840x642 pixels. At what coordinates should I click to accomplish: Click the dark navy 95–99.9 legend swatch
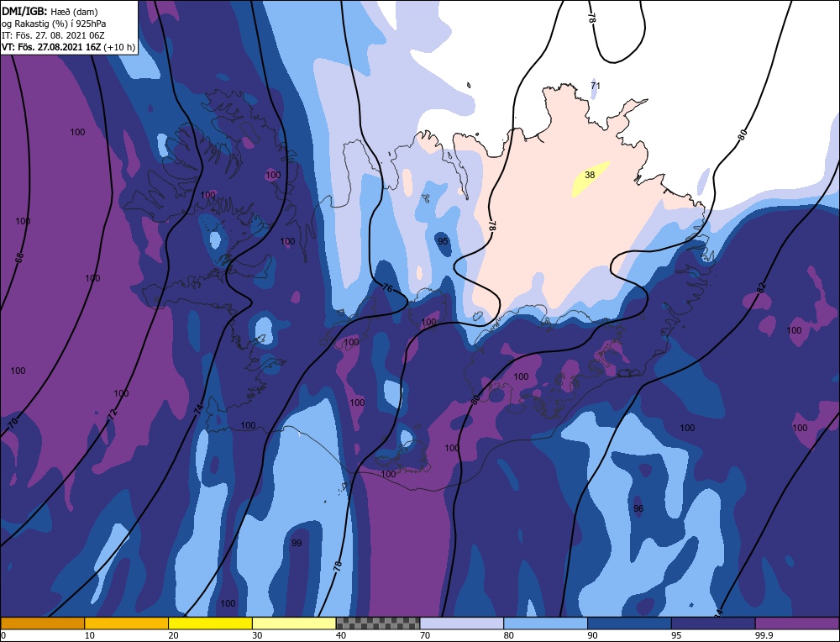click(x=713, y=624)
